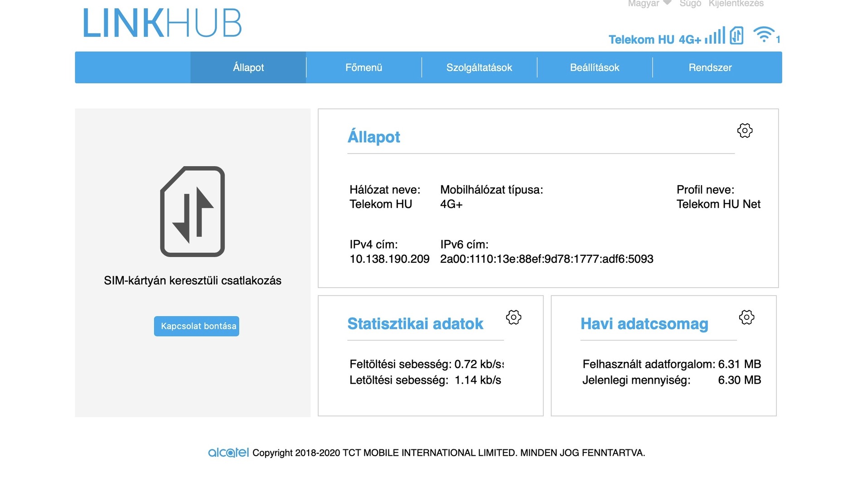This screenshot has height=496, width=868.
Task: Open the Beállítások tab
Action: tap(595, 67)
